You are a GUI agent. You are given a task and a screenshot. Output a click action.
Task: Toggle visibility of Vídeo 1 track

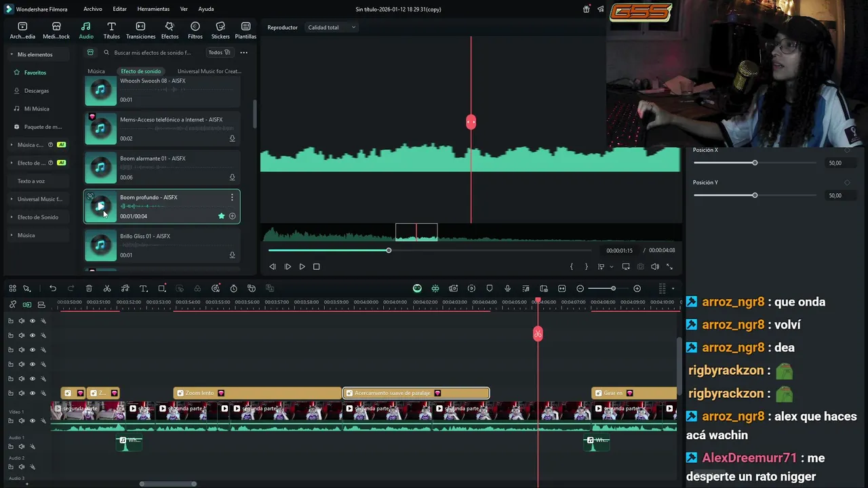click(32, 421)
